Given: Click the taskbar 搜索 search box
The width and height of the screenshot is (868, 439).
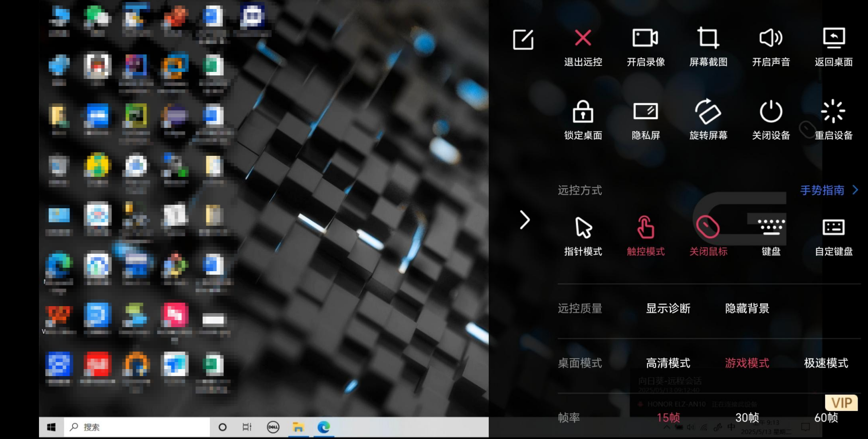Looking at the screenshot, I should pos(136,427).
